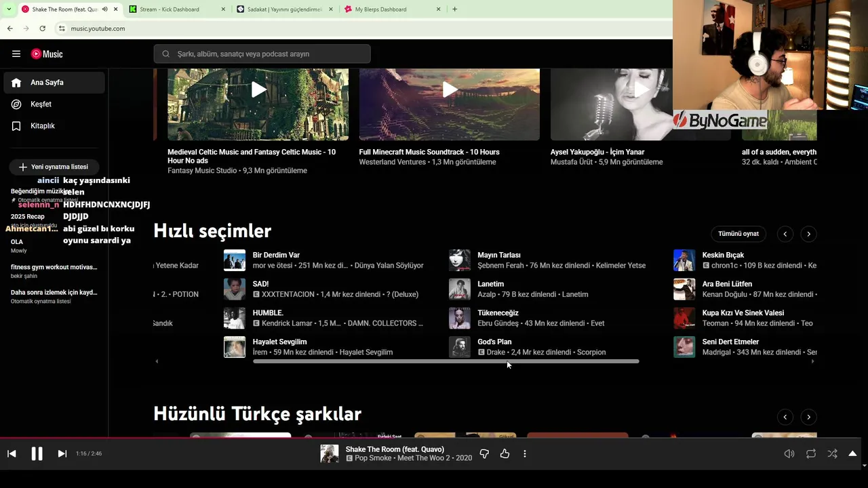Image resolution: width=868 pixels, height=488 pixels.
Task: Pause the current song
Action: (37, 453)
